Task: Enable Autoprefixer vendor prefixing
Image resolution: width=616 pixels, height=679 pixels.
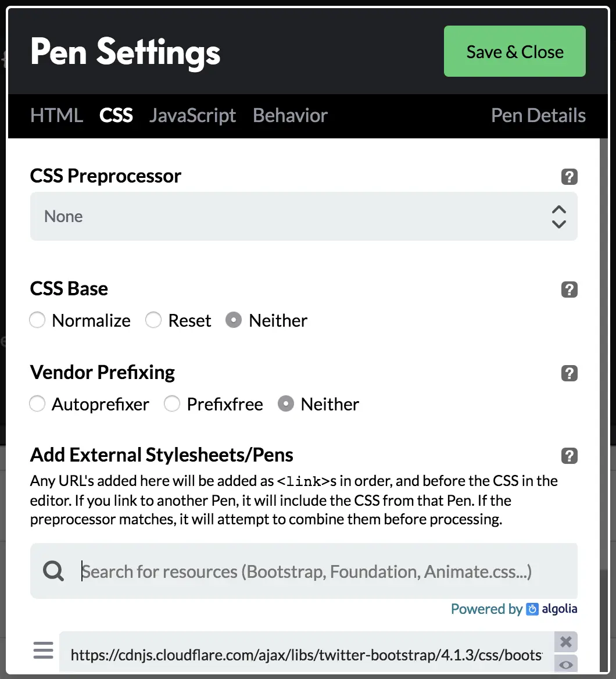Action: (x=38, y=404)
